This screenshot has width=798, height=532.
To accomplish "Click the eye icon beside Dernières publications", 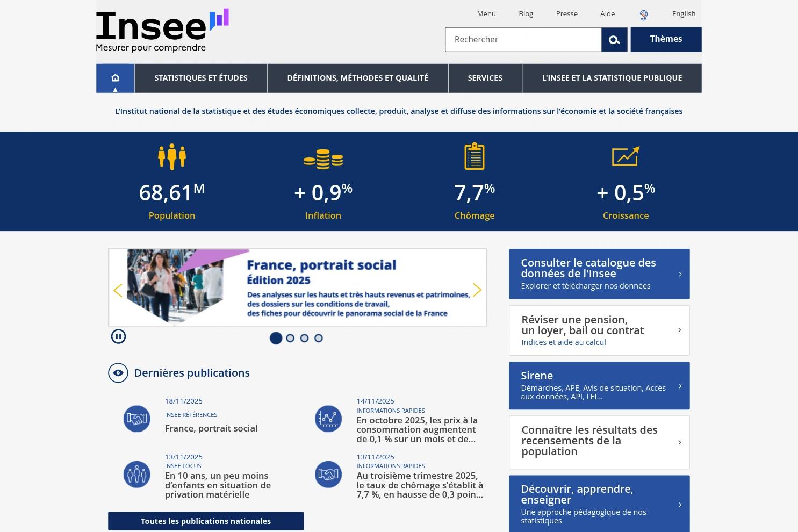I will coord(118,373).
